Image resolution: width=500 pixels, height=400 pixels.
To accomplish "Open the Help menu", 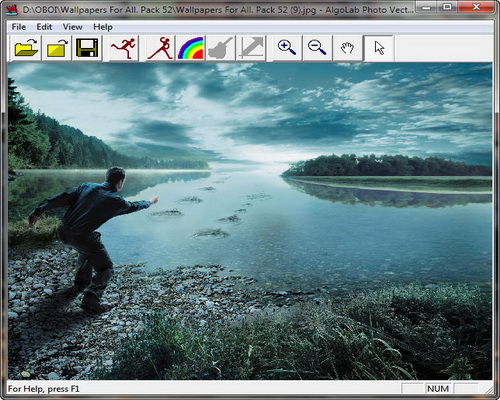I will pyautogui.click(x=103, y=27).
